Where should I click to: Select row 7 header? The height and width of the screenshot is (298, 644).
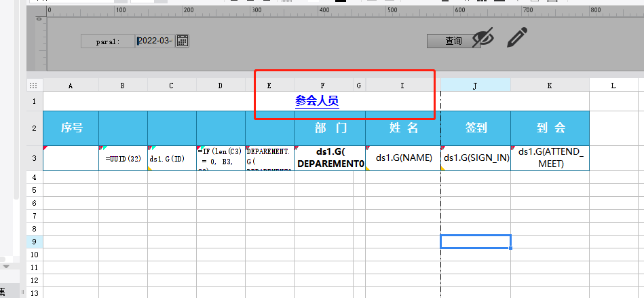[35, 216]
